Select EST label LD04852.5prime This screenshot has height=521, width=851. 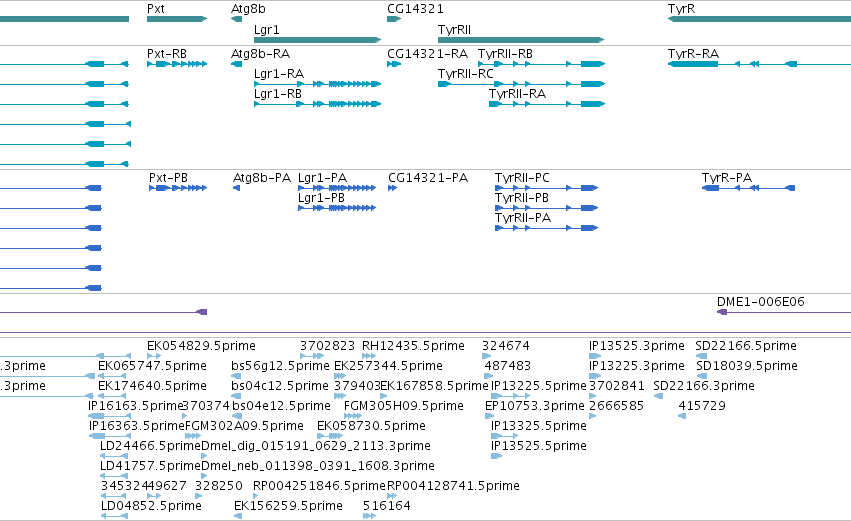tap(151, 506)
